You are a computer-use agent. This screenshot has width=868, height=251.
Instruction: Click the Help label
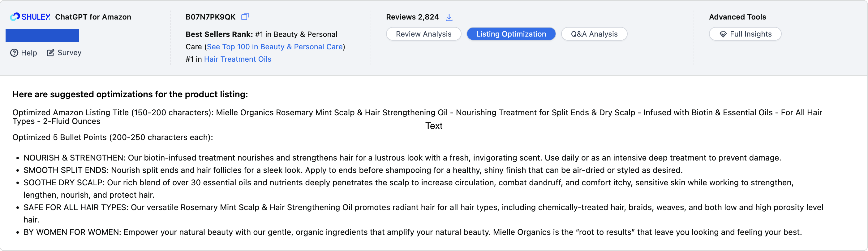coord(29,53)
